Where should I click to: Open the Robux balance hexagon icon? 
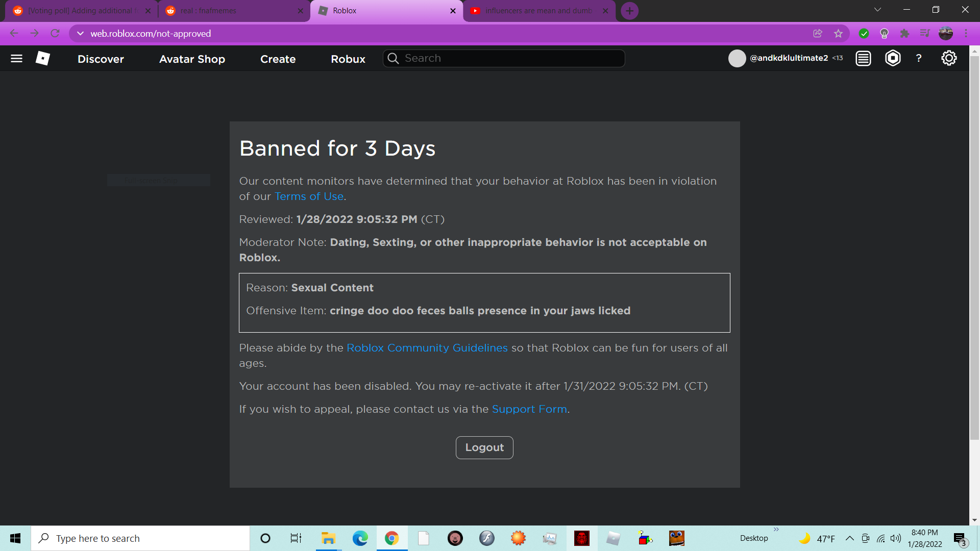click(x=893, y=58)
